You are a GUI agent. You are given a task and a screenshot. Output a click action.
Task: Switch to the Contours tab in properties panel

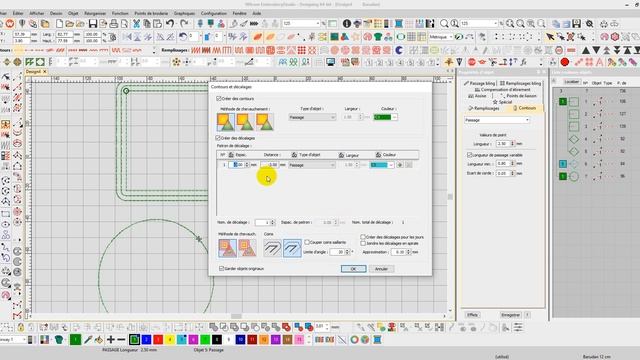click(524, 108)
